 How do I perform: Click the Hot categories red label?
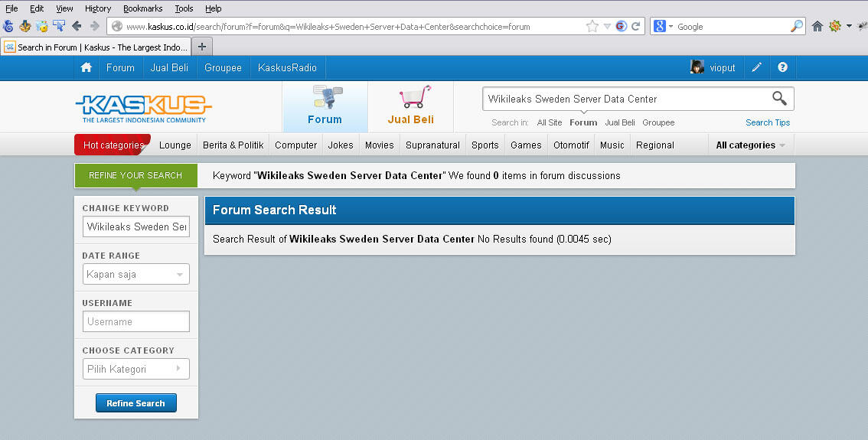click(113, 145)
